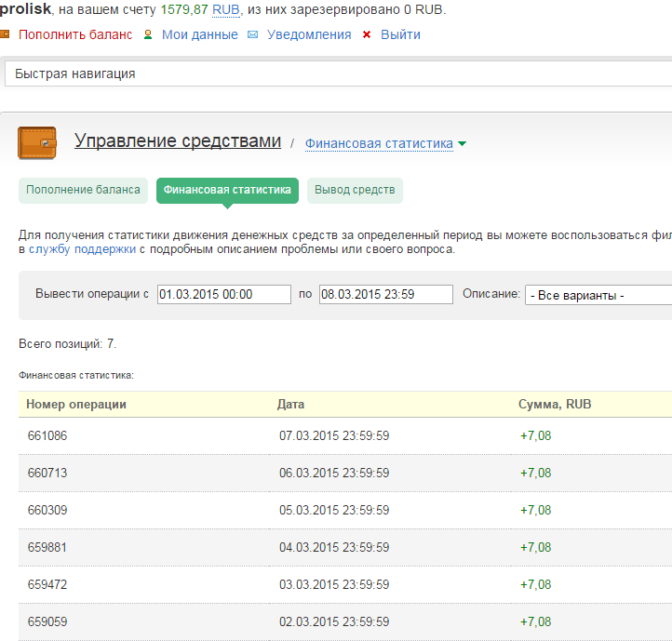The width and height of the screenshot is (672, 641).
Task: Open the Пополнить баланс link
Action: point(75,34)
